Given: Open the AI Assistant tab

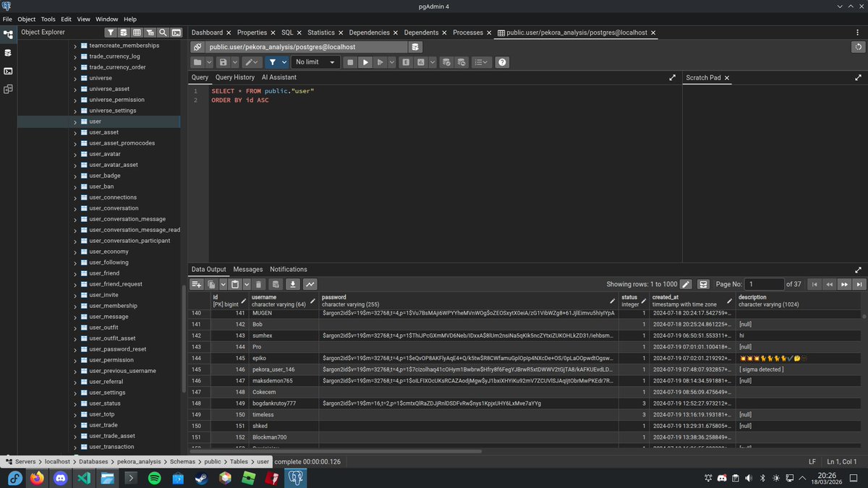Looking at the screenshot, I should pyautogui.click(x=279, y=77).
